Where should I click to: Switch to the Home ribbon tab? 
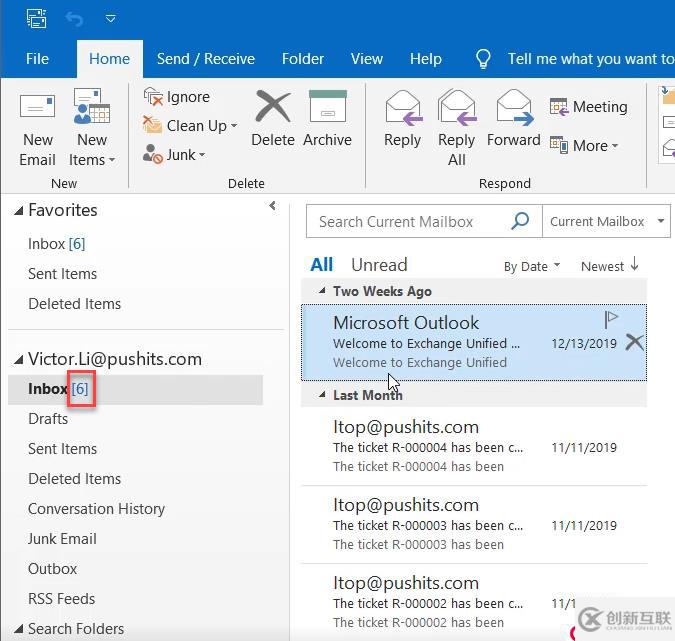(x=109, y=59)
